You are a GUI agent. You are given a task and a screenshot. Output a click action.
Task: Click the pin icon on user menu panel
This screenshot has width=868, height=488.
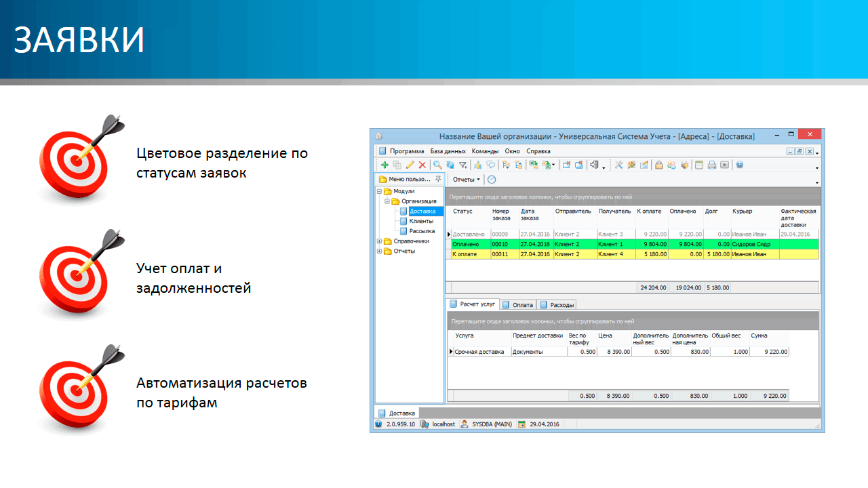(437, 179)
